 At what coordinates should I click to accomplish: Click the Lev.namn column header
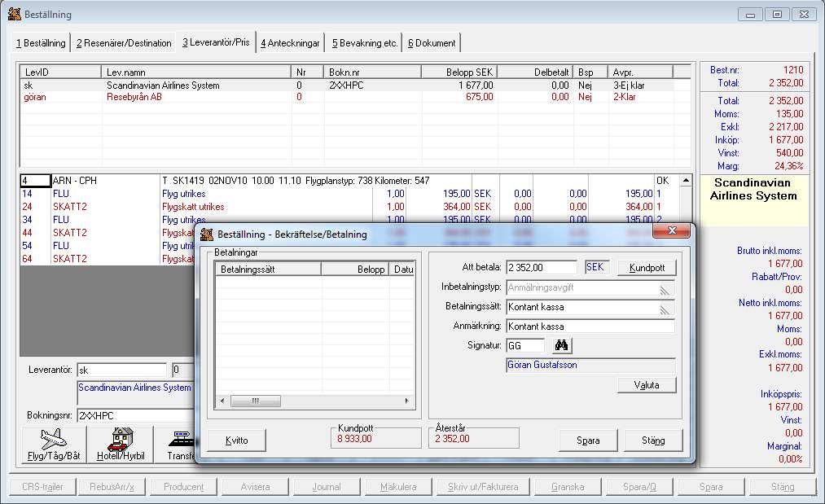pyautogui.click(x=195, y=72)
